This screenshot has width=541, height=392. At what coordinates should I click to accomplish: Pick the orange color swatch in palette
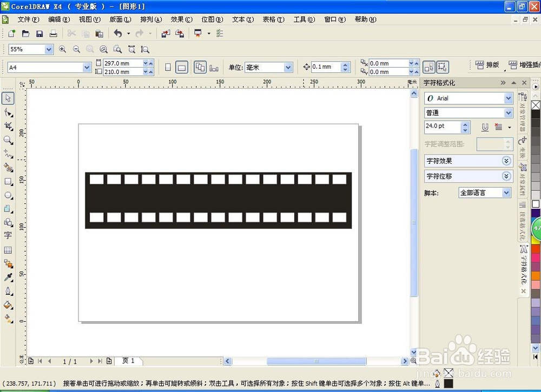click(x=536, y=275)
